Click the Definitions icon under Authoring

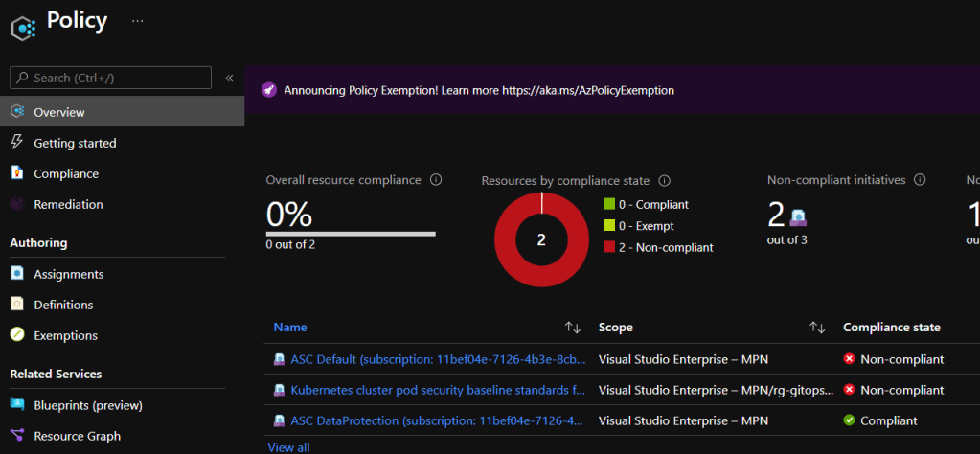[16, 305]
